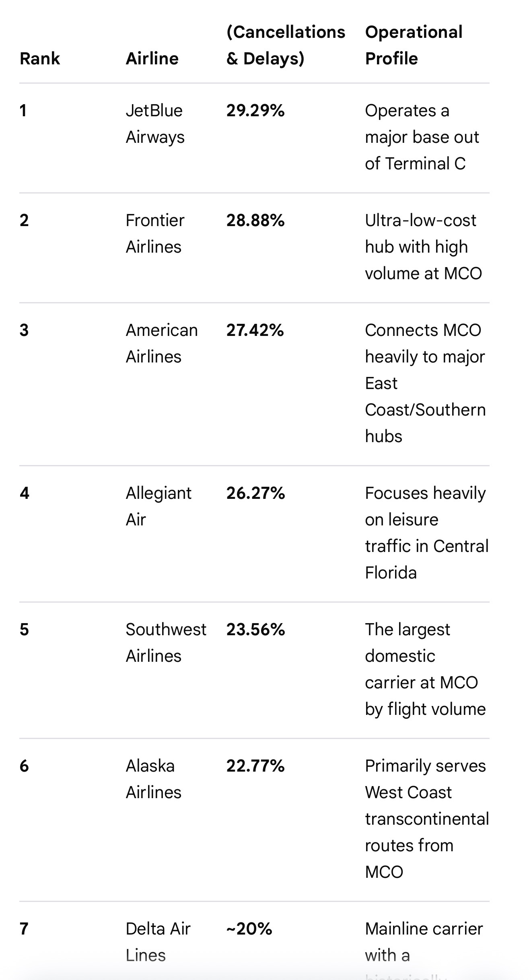The height and width of the screenshot is (980, 531).
Task: Tap the Allegiant Air cell
Action: pos(158,506)
